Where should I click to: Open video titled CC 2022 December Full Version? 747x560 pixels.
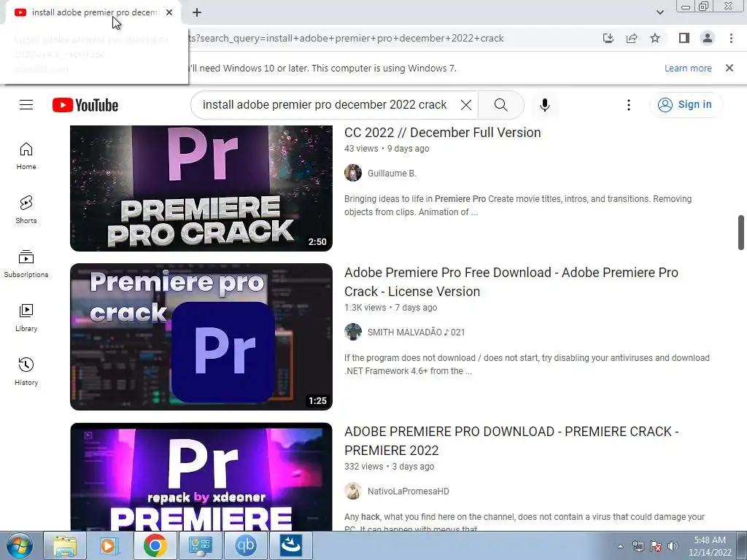pos(443,133)
